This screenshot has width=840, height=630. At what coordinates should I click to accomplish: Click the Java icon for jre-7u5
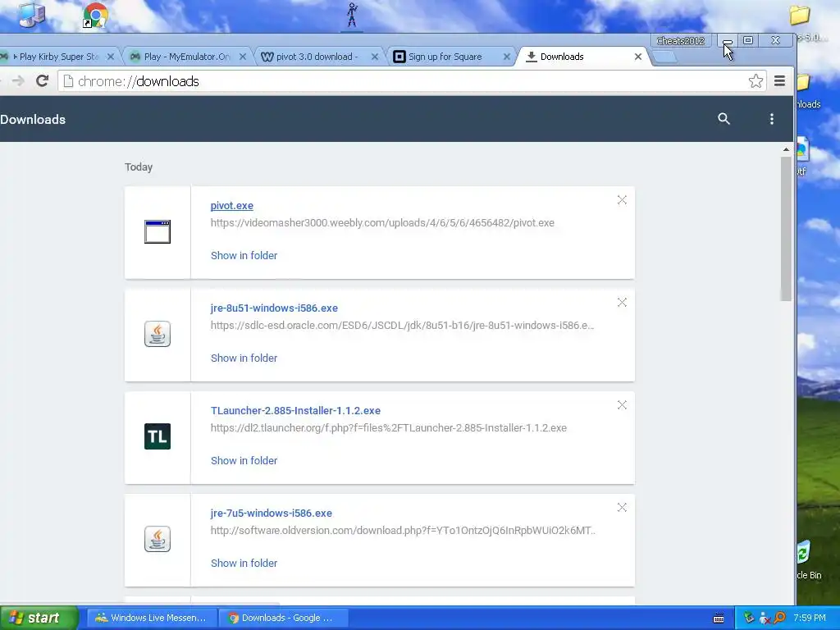157,539
